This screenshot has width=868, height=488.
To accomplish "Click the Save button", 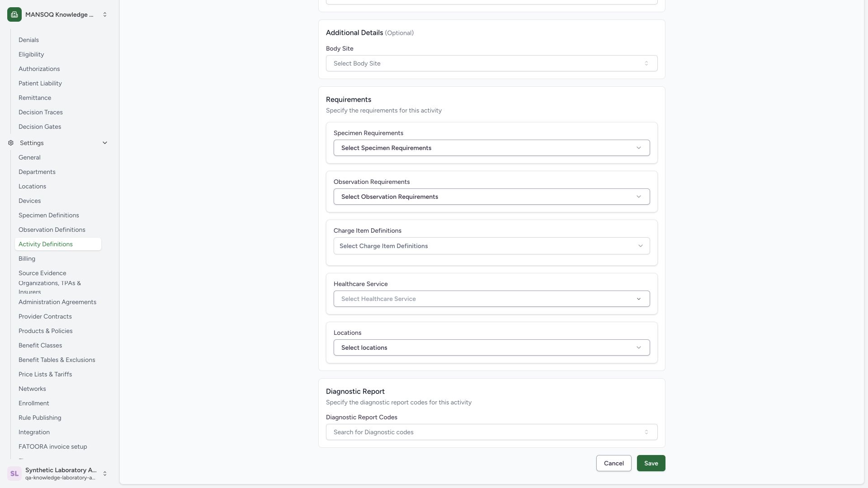I will [651, 463].
